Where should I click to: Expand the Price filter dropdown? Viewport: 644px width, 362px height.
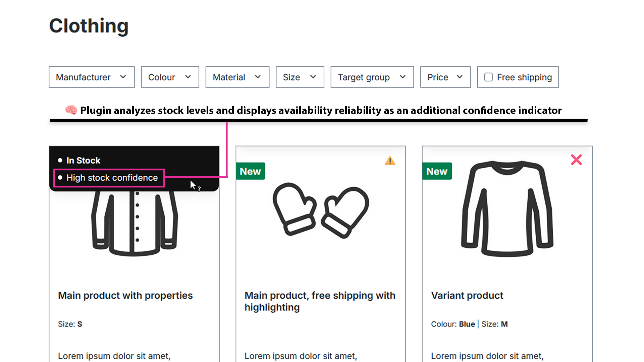[445, 77]
